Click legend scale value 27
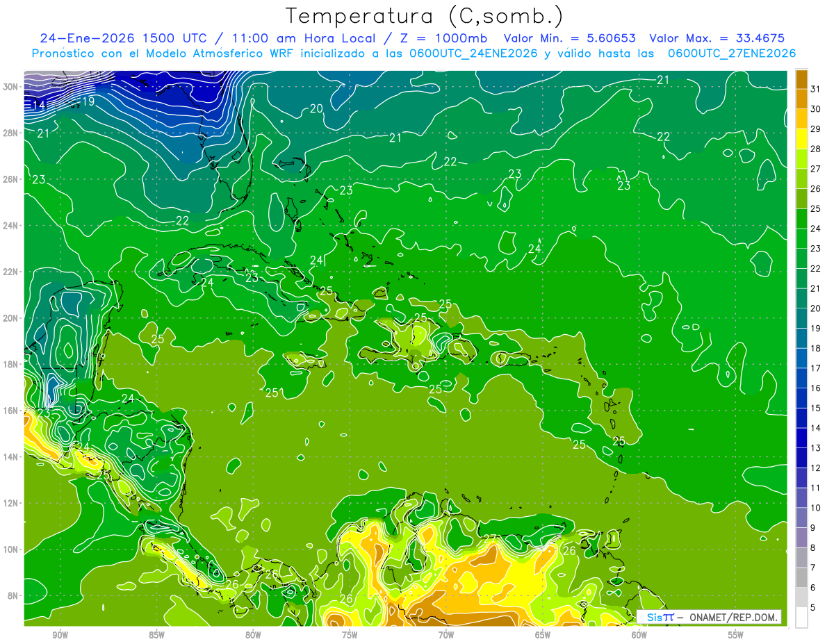 (816, 169)
